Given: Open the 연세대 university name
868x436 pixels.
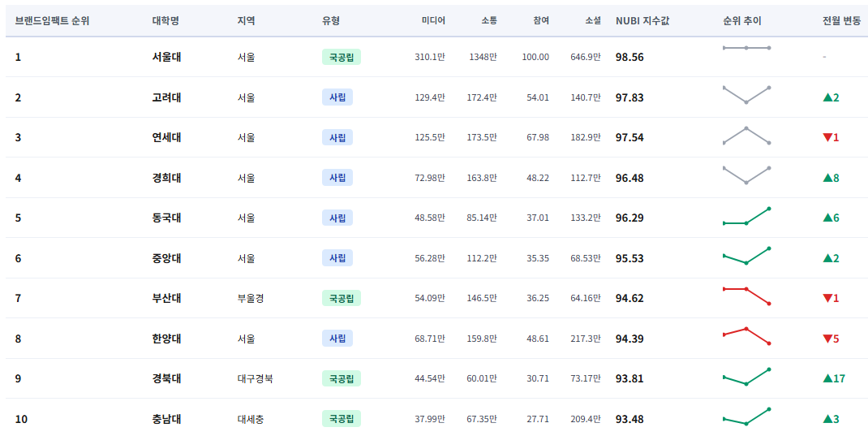Looking at the screenshot, I should coord(166,137).
